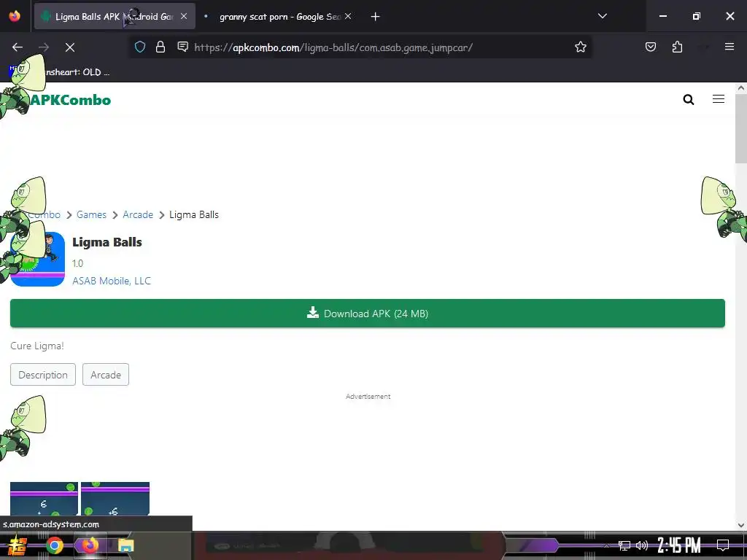
Task: Go to the APKCombo logo homepage
Action: pos(70,100)
